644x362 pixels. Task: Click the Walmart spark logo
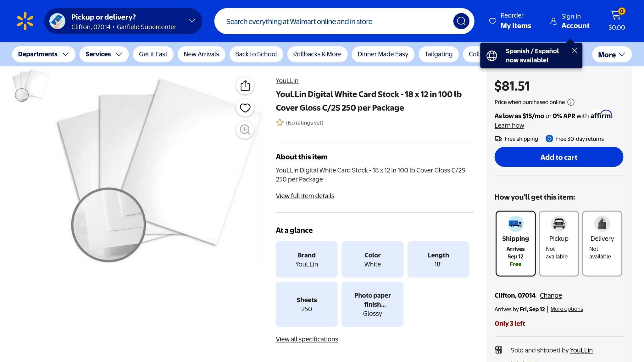click(x=25, y=21)
